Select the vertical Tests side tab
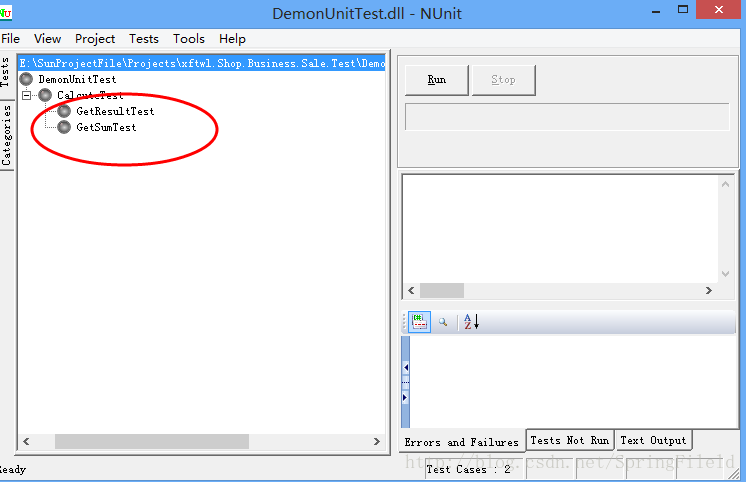The image size is (746, 482). pyautogui.click(x=5, y=72)
